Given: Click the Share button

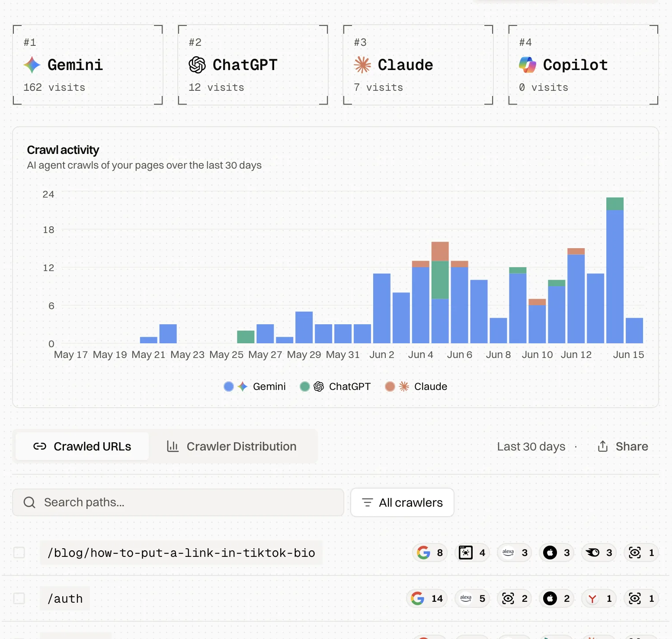Looking at the screenshot, I should pos(623,446).
